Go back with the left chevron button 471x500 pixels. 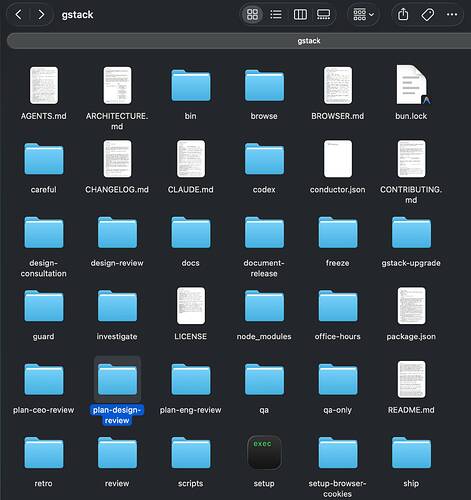(x=19, y=14)
